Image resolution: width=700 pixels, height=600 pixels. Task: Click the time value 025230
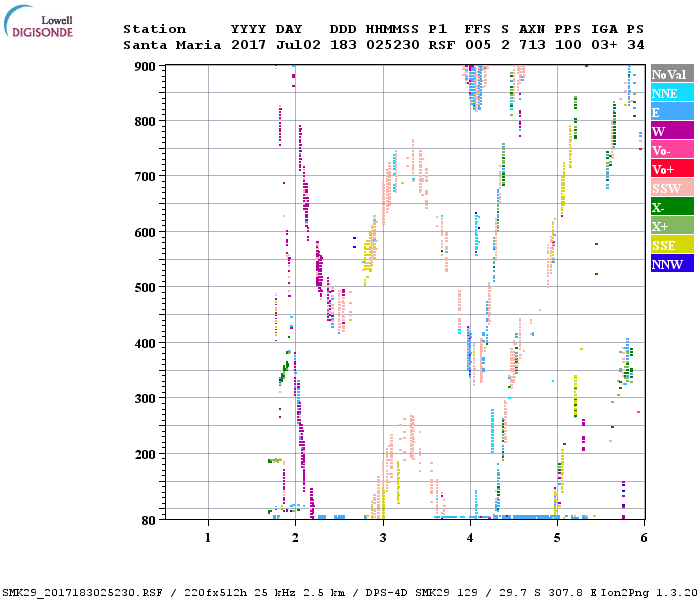tap(392, 45)
